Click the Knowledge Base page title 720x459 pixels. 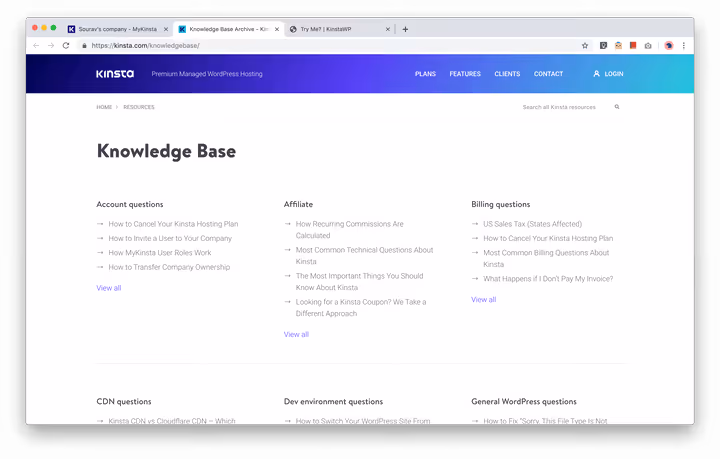click(x=166, y=151)
